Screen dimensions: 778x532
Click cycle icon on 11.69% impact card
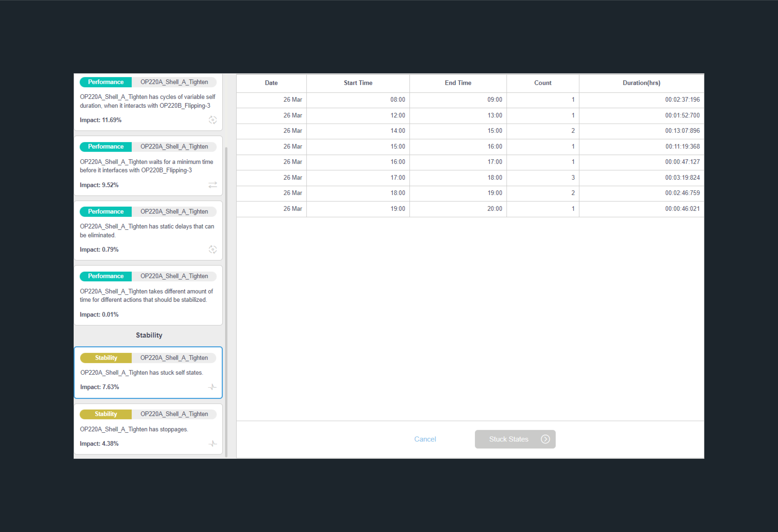[213, 120]
